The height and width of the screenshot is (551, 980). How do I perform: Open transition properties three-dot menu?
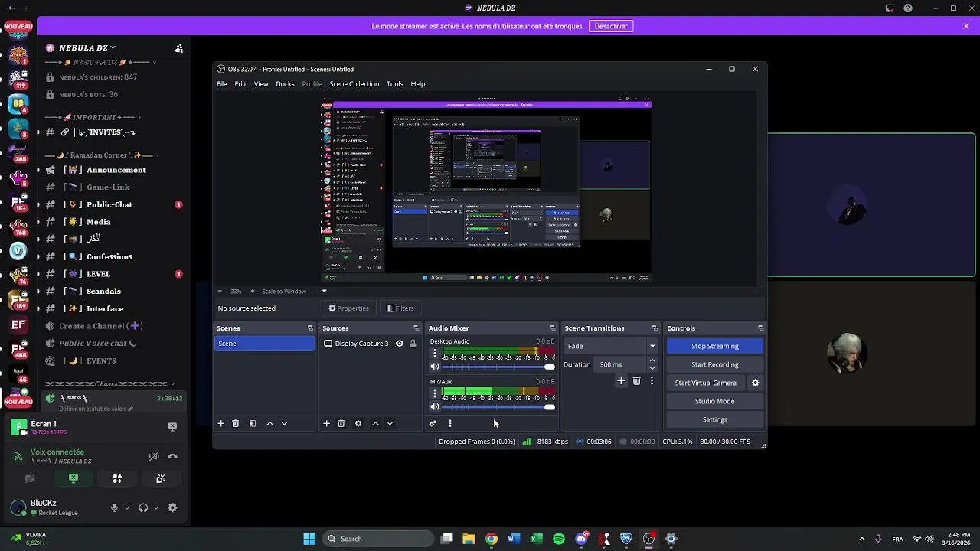click(x=652, y=380)
